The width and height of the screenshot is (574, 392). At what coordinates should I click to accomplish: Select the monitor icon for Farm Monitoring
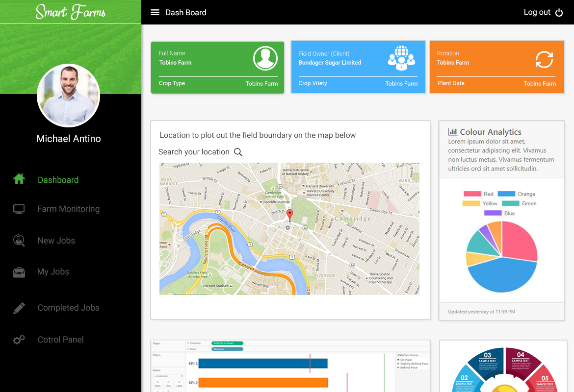point(19,209)
